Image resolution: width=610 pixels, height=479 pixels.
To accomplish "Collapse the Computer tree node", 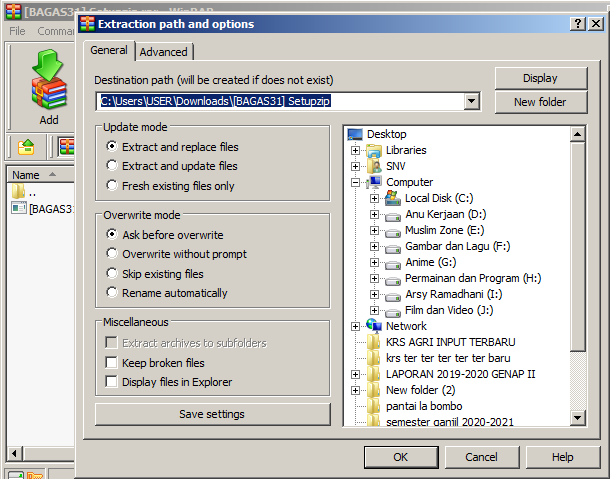I will click(355, 182).
